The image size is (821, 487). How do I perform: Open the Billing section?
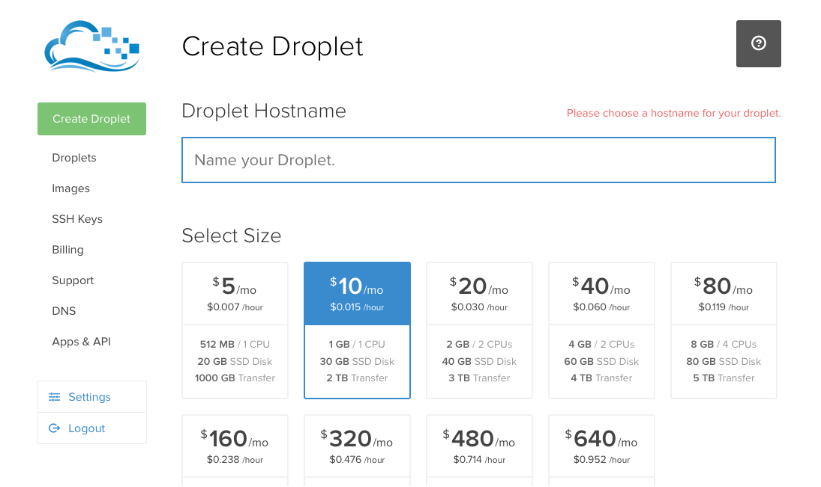(68, 250)
